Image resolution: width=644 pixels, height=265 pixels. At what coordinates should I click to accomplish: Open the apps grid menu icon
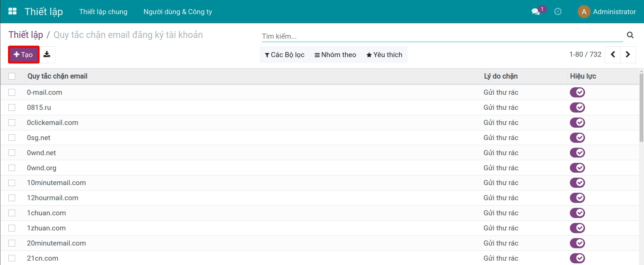tap(12, 11)
